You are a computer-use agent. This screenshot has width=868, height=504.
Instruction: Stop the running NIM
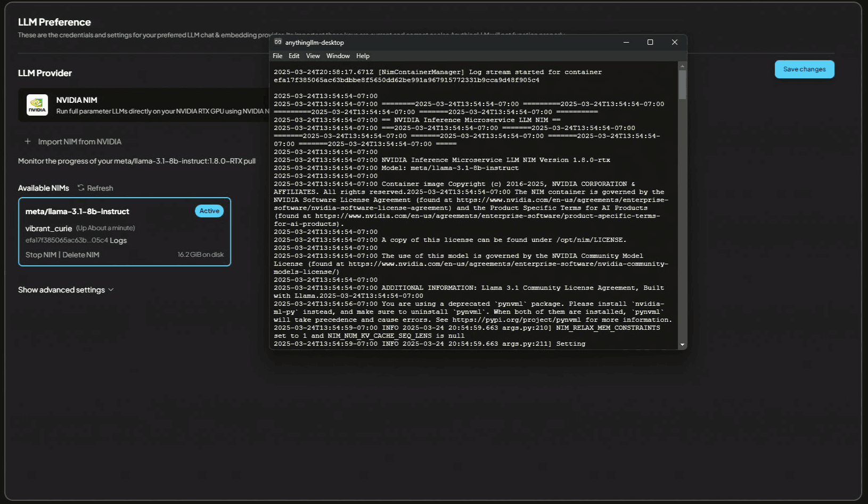tap(40, 255)
